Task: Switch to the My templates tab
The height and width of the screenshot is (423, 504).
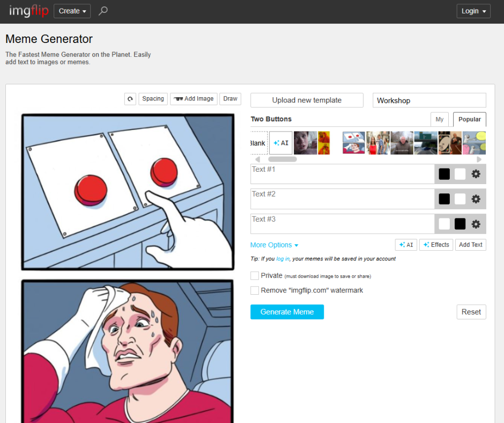Action: (x=439, y=119)
